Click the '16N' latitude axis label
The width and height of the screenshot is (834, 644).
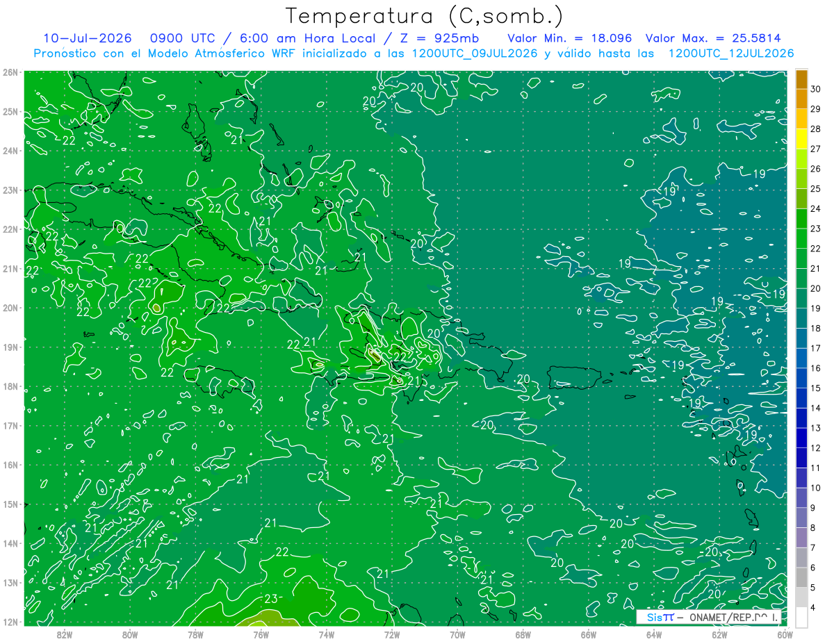click(10, 465)
